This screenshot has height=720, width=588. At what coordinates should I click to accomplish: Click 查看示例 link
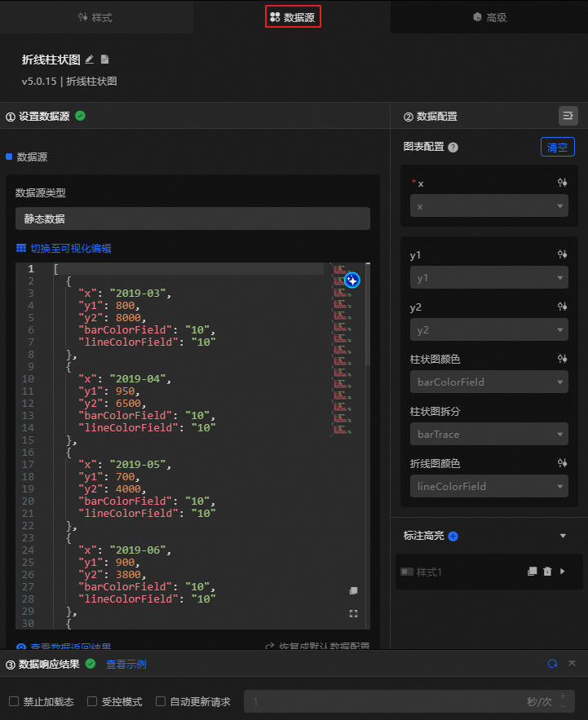tap(126, 665)
